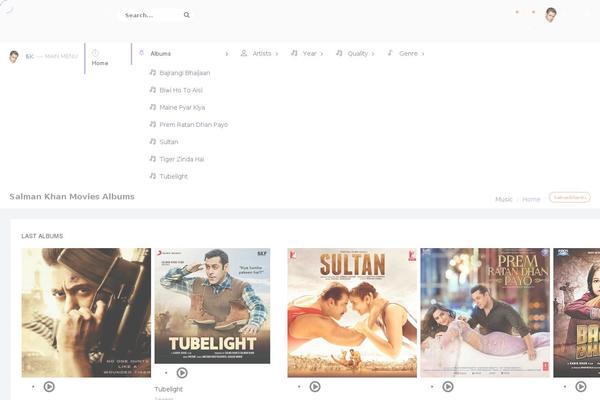Open the Tiger Zinda Hai cover thumbnail
600x400 pixels.
pos(86,313)
